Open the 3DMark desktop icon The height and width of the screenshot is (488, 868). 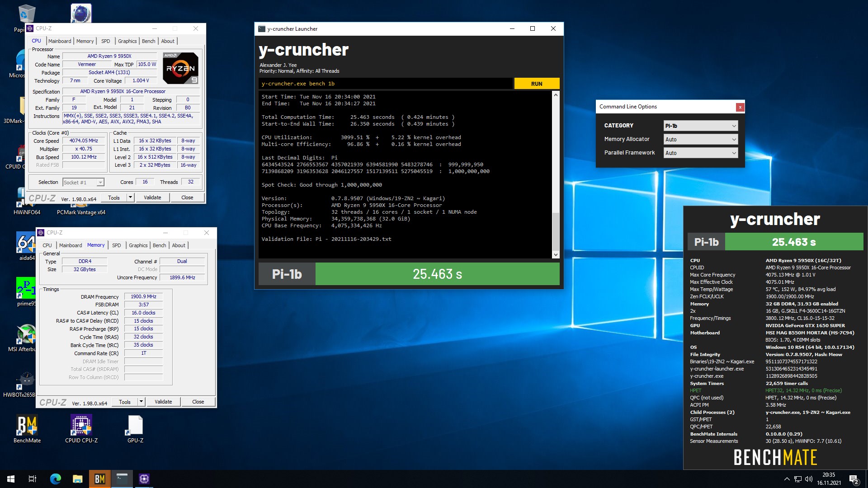click(14, 109)
